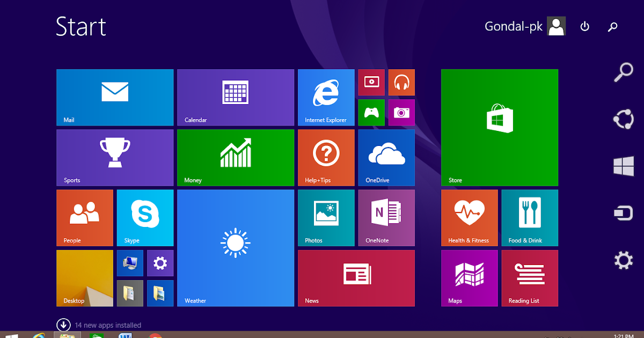The height and width of the screenshot is (338, 644).
Task: Open the small Video tile
Action: point(371,82)
